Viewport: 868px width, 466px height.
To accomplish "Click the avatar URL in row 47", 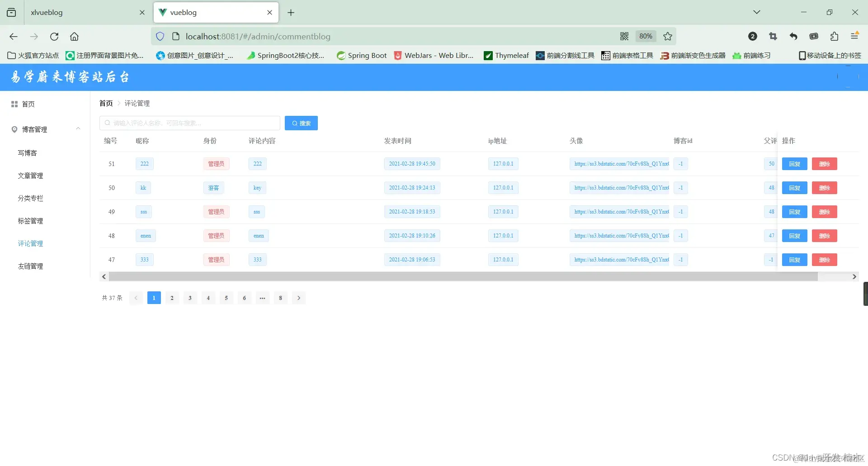I will point(619,260).
